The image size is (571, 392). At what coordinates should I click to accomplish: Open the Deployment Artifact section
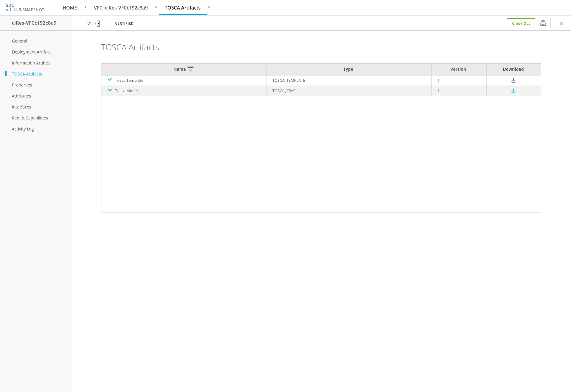click(31, 52)
